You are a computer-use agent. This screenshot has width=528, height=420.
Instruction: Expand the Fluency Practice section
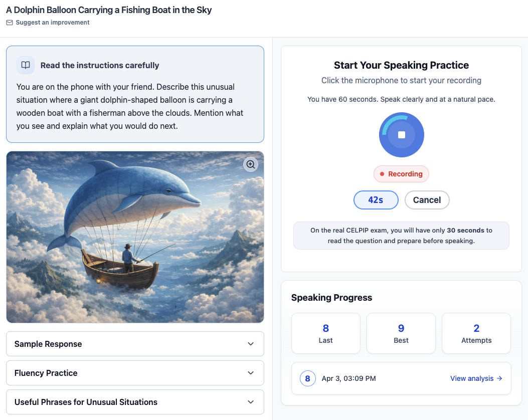pos(135,373)
